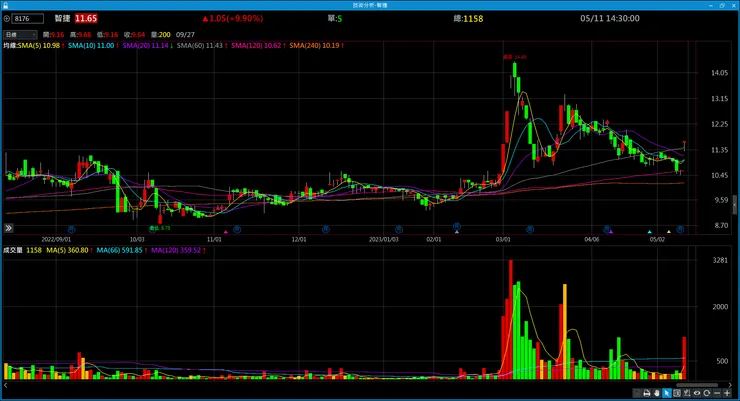Image resolution: width=740 pixels, height=401 pixels.
Task: Click the 成交量 volume panel label
Action: pos(13,251)
